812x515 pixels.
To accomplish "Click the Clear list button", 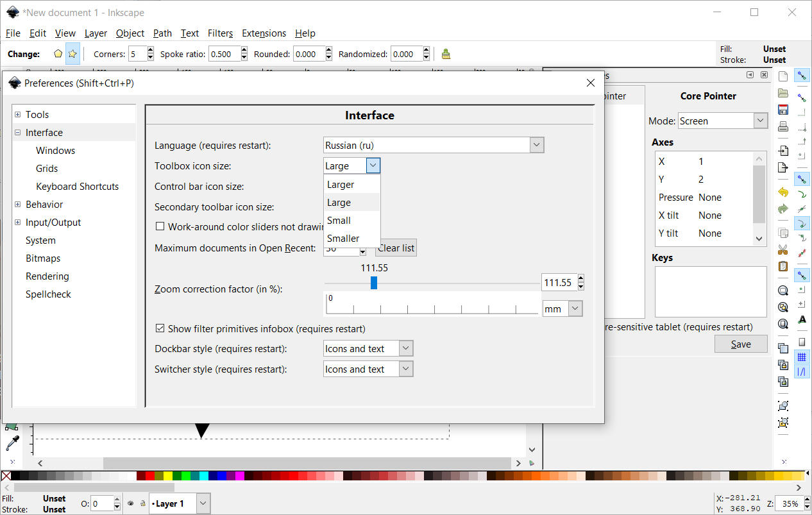I will (x=396, y=248).
